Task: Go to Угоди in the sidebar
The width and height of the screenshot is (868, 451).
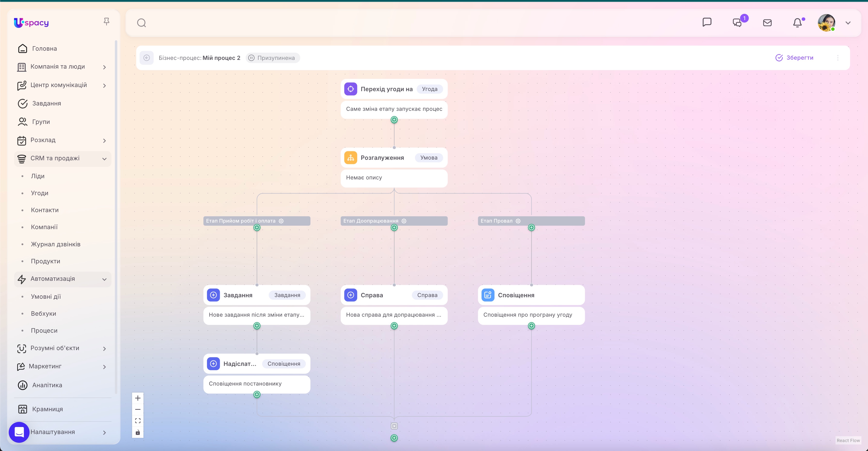Action: click(39, 193)
